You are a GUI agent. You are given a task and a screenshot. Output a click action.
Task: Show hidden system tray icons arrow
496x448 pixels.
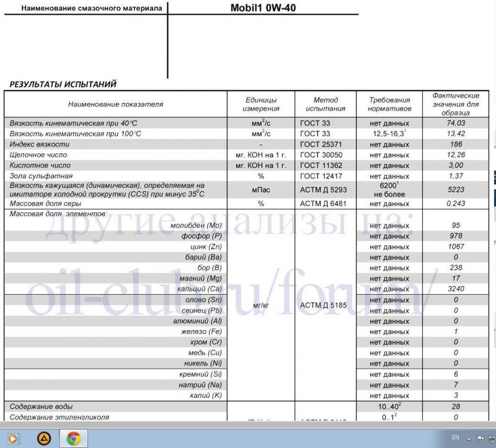(469, 438)
